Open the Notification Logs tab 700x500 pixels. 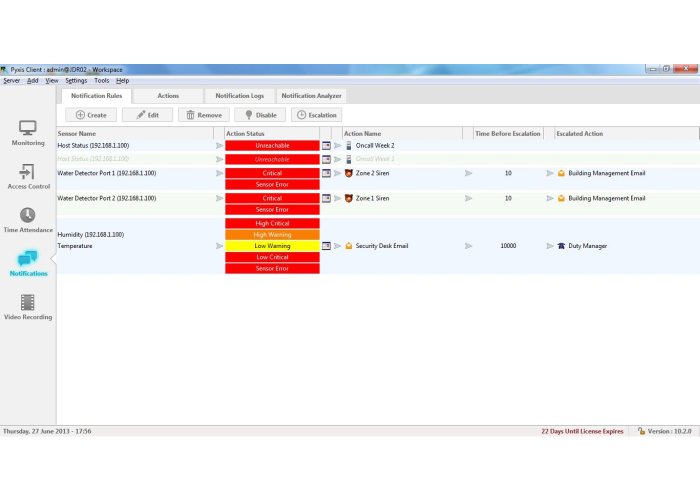click(x=240, y=96)
